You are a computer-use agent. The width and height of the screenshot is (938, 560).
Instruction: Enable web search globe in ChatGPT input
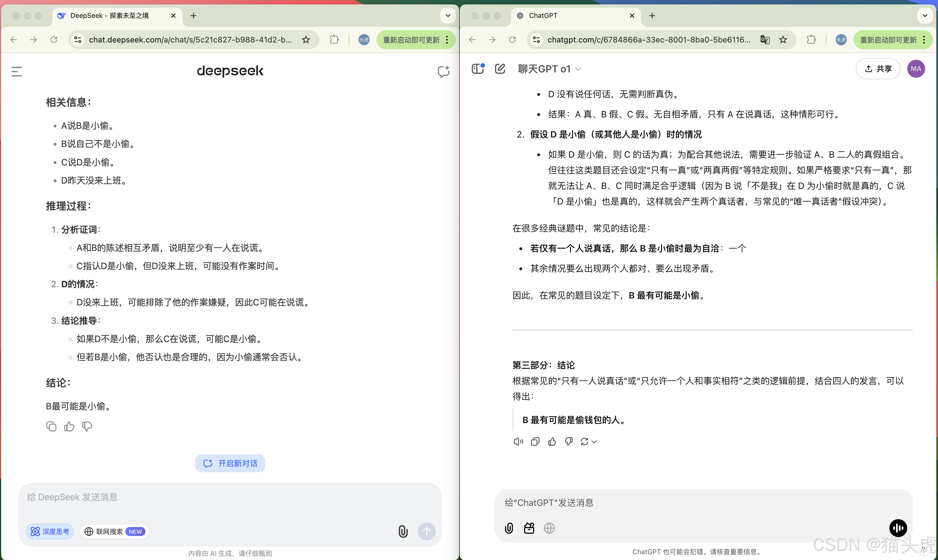click(550, 528)
